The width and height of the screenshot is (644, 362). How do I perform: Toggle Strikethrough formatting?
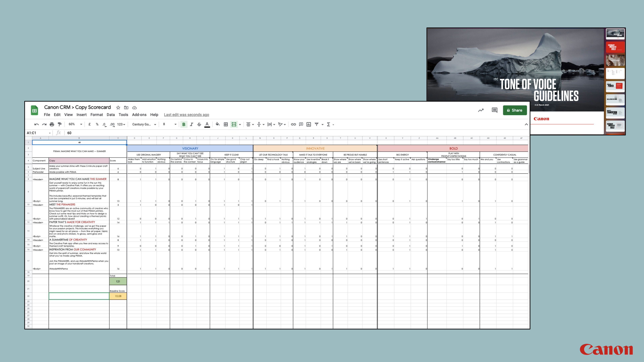point(199,124)
